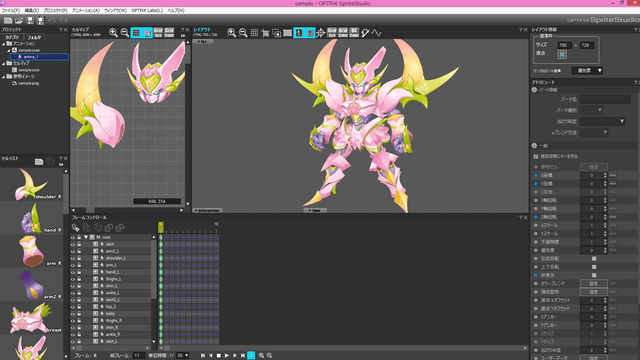Toggle lock icon of the hand_L layer
Screen dimensions: 640x360
pyautogui.click(x=79, y=272)
